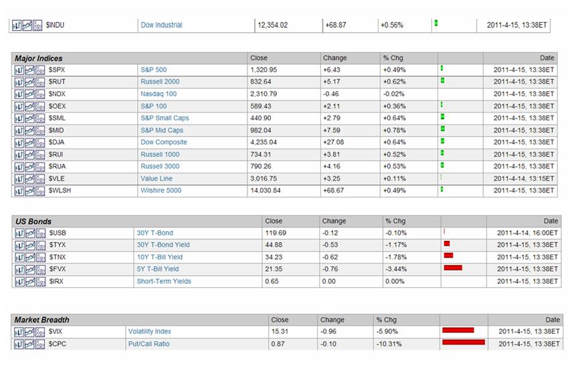Click the line chart icon for $DJA
This screenshot has height=366, width=588.
29,142
